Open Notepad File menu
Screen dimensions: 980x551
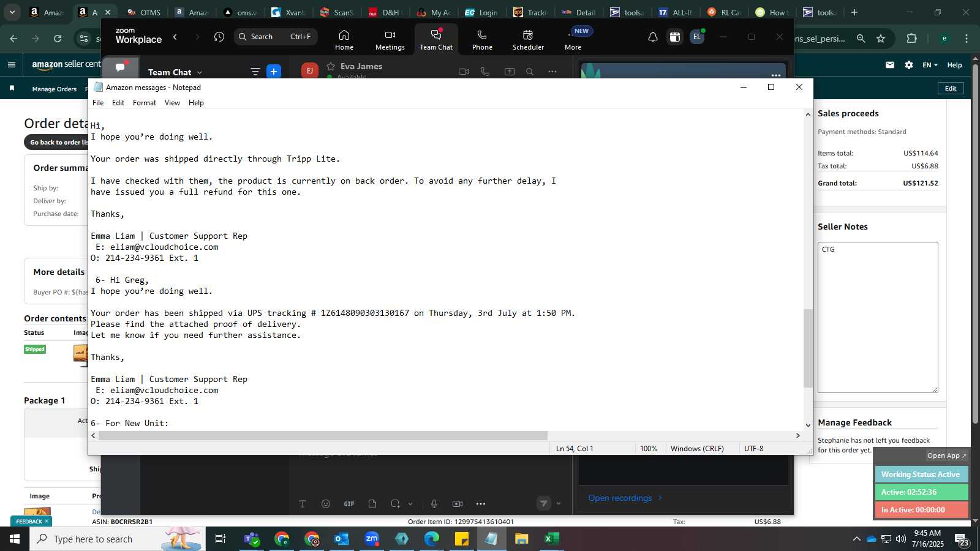pos(98,103)
